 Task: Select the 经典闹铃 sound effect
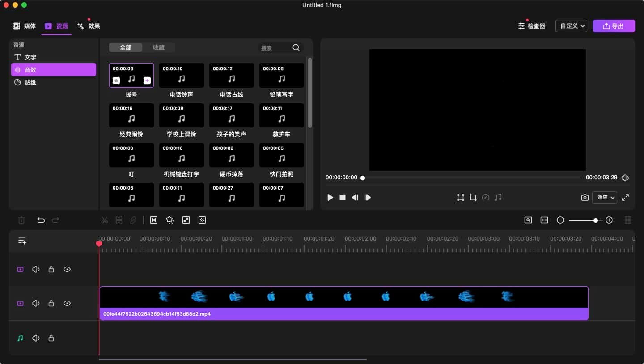pos(131,115)
